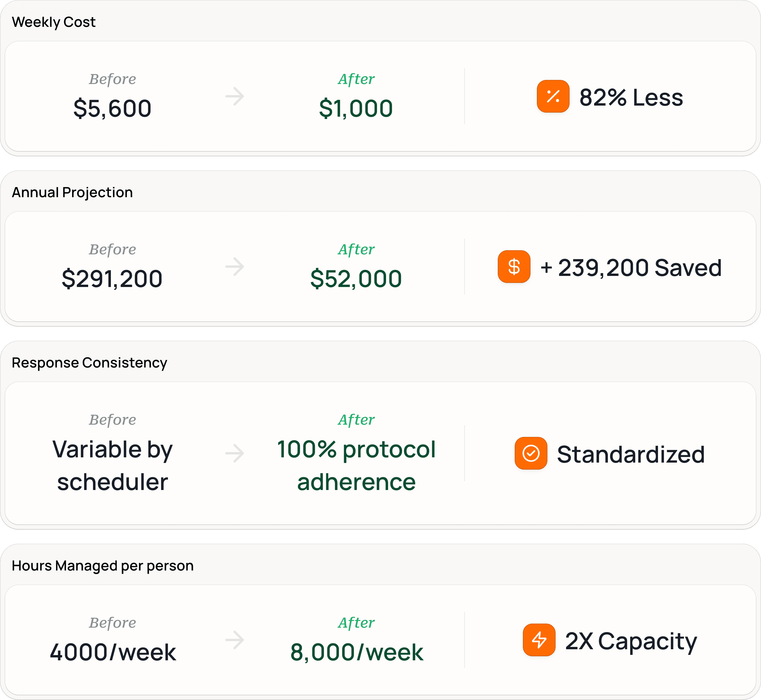Click the 2X Capacity label
The image size is (761, 700).
pos(631,641)
